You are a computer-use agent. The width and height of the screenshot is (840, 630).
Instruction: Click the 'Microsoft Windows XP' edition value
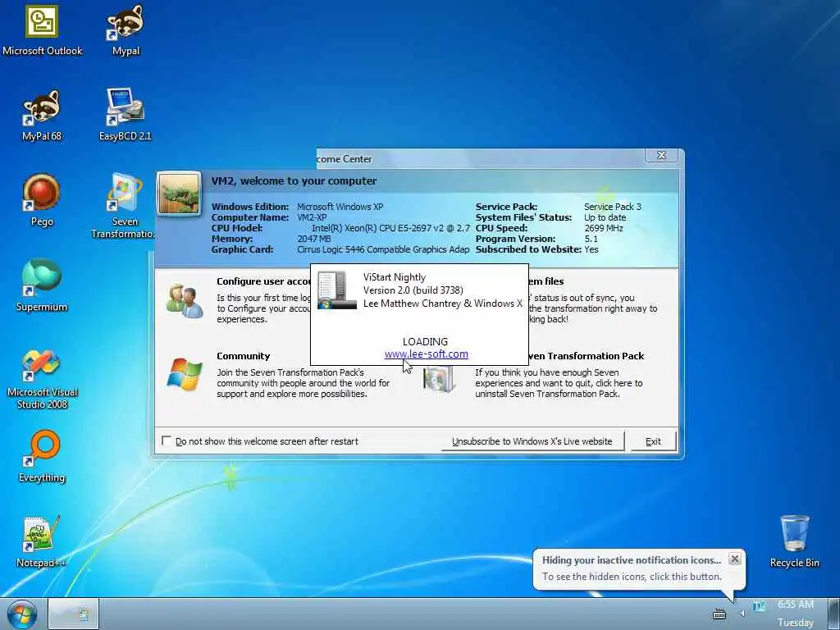(340, 206)
